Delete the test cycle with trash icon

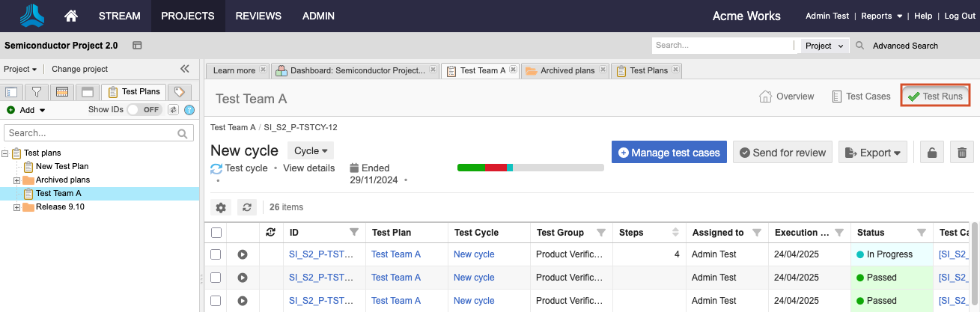coord(961,153)
